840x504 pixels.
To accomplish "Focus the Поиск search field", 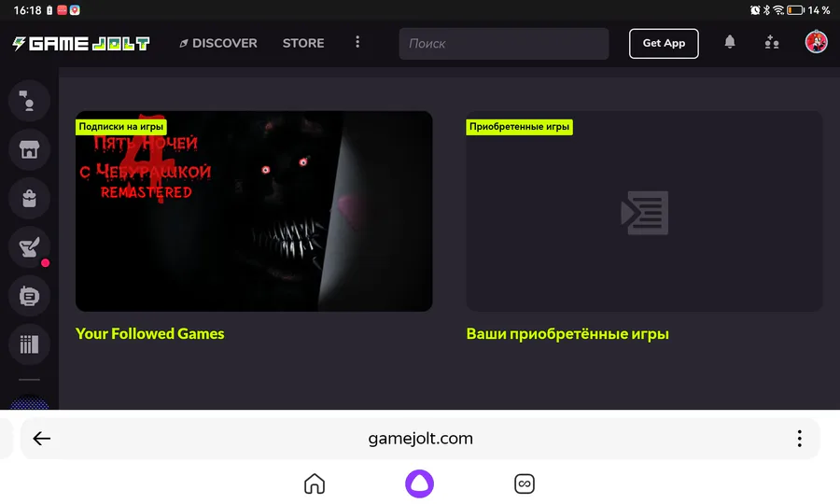I will [504, 43].
